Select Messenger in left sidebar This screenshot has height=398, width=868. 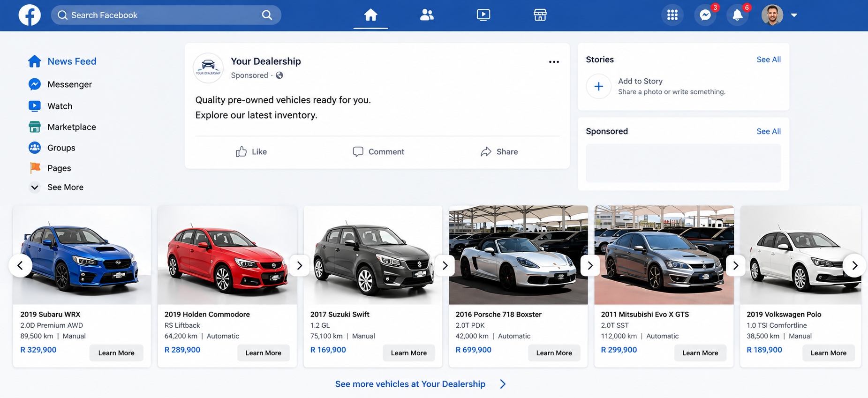60,84
